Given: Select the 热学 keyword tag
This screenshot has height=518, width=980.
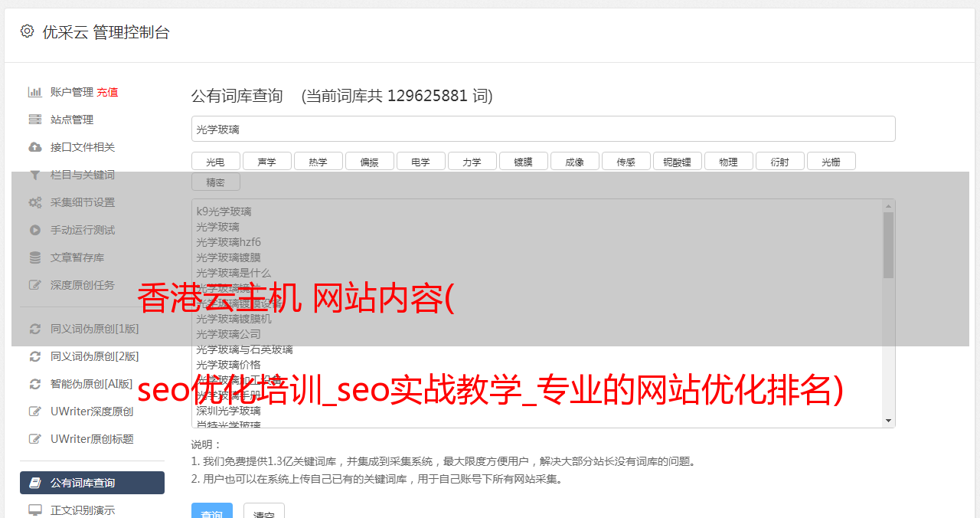Looking at the screenshot, I should click(x=318, y=161).
